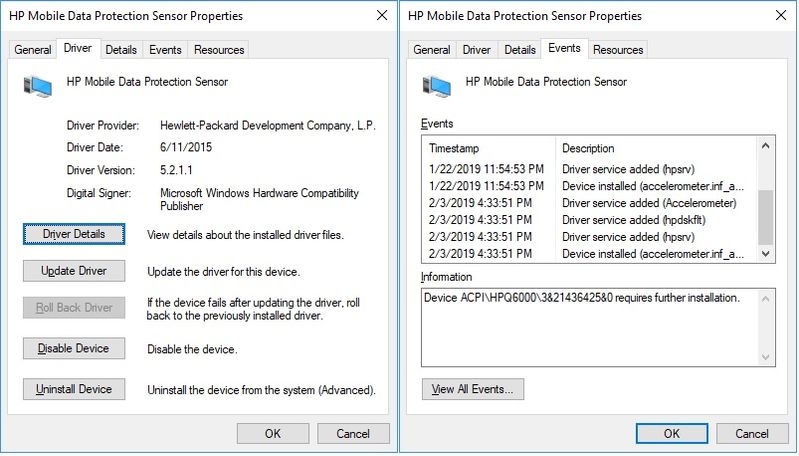Cancel the Driver window dialog
799x456 pixels.
point(353,434)
